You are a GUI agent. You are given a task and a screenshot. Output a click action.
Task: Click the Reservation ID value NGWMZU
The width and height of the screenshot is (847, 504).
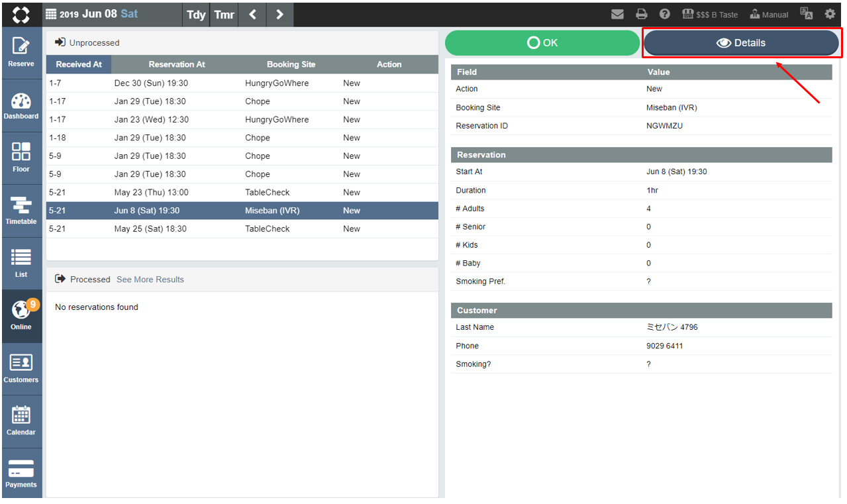pyautogui.click(x=664, y=126)
